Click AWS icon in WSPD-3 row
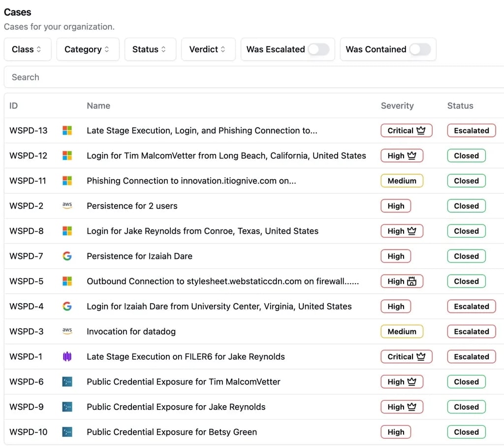Viewport: 504px width, 446px height. click(67, 331)
